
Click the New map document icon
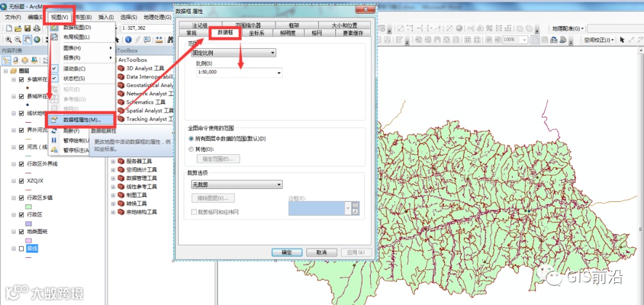tap(9, 29)
